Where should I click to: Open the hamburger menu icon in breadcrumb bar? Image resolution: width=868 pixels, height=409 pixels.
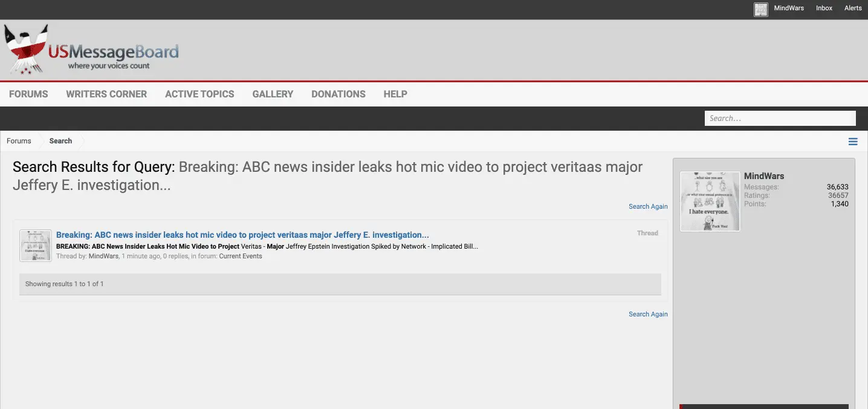click(x=853, y=142)
